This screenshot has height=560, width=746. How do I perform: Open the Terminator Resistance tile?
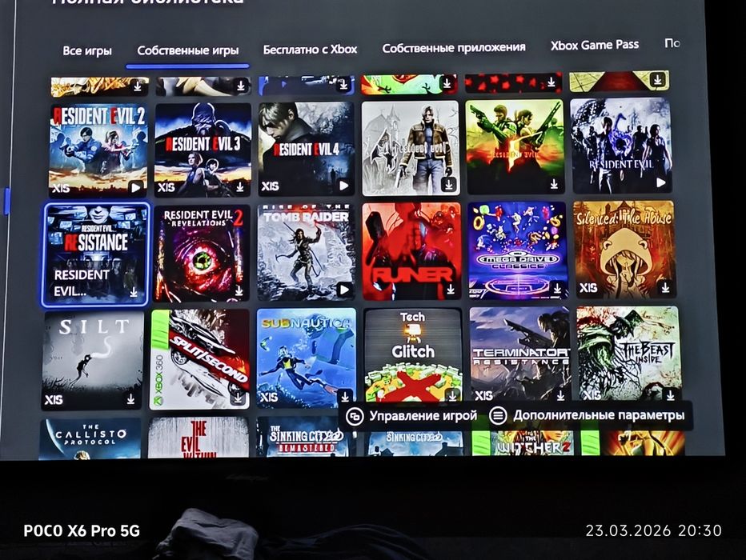pos(520,354)
